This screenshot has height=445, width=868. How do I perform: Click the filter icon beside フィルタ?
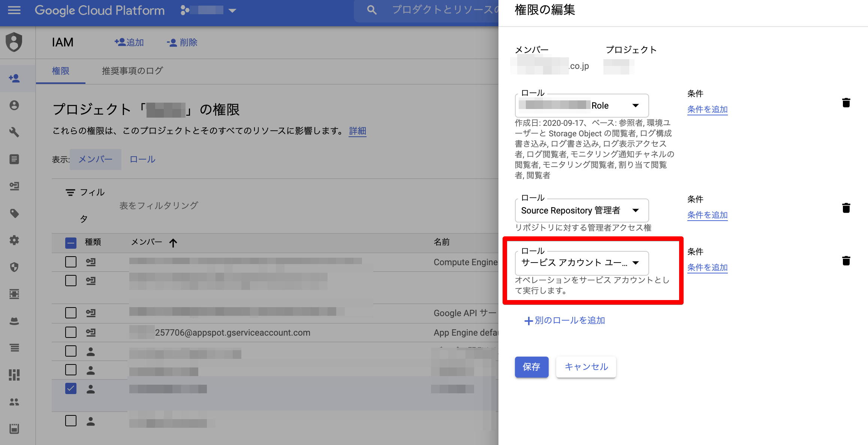pyautogui.click(x=70, y=193)
